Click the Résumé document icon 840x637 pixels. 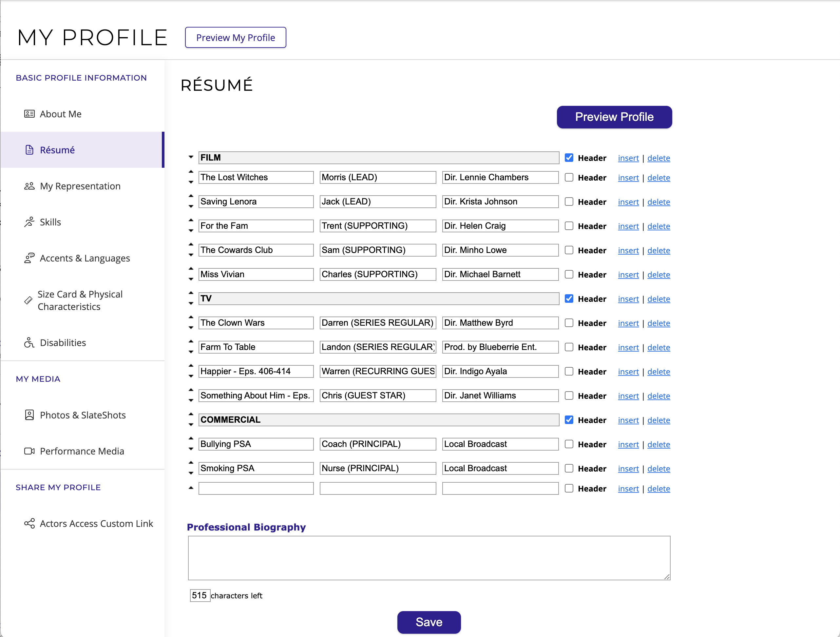[29, 150]
